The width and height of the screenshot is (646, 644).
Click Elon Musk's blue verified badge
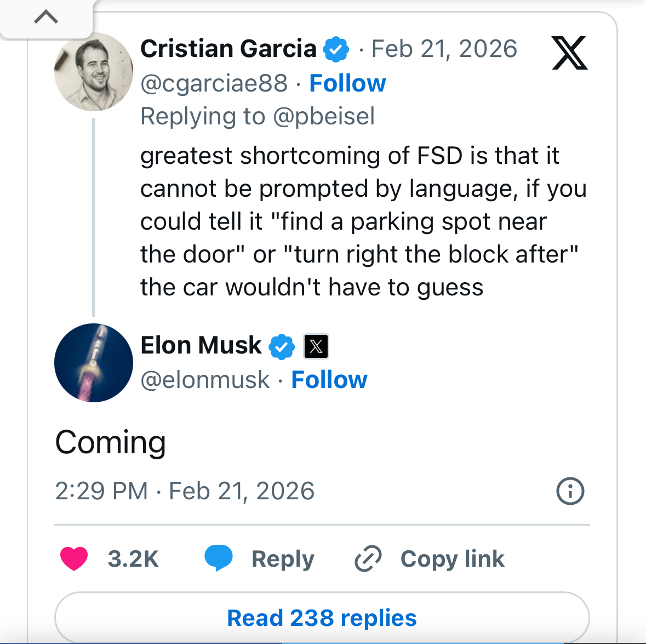pos(282,346)
